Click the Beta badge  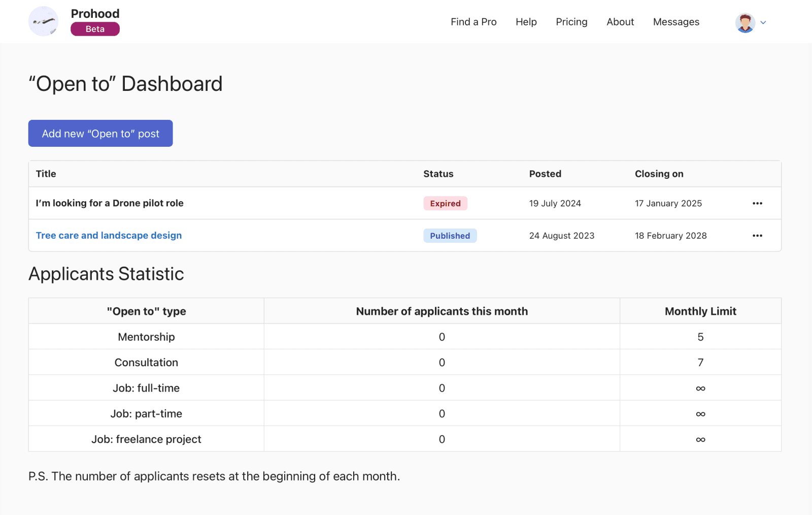click(x=95, y=29)
